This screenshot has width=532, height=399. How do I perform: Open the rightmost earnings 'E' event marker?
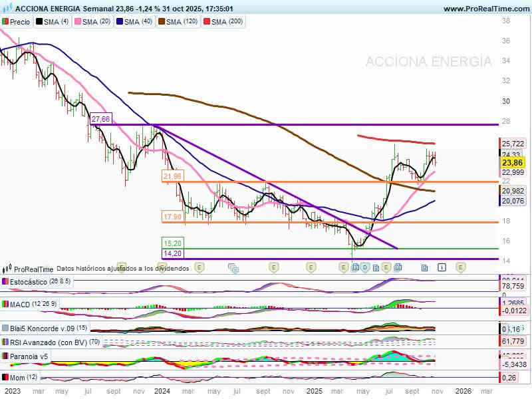[460, 267]
